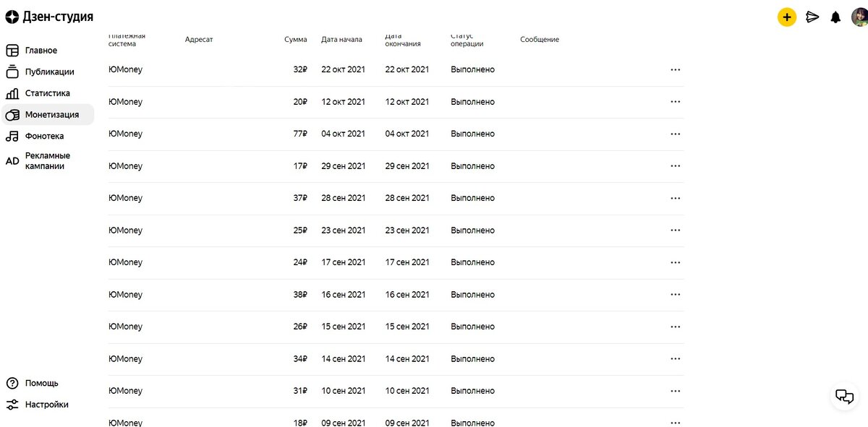Viewport: 868px width, 427px height.
Task: Select Монетизация in the sidebar
Action: pyautogui.click(x=51, y=115)
